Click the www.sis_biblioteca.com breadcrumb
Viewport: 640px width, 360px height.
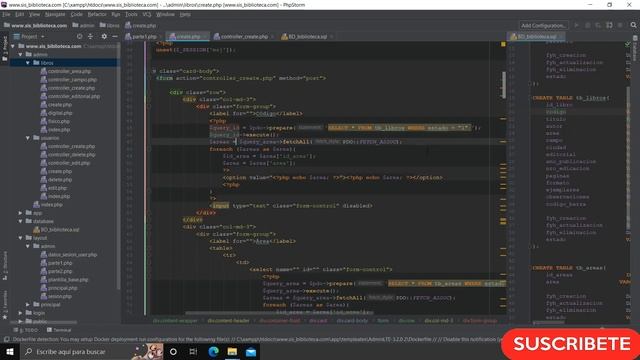(35, 25)
